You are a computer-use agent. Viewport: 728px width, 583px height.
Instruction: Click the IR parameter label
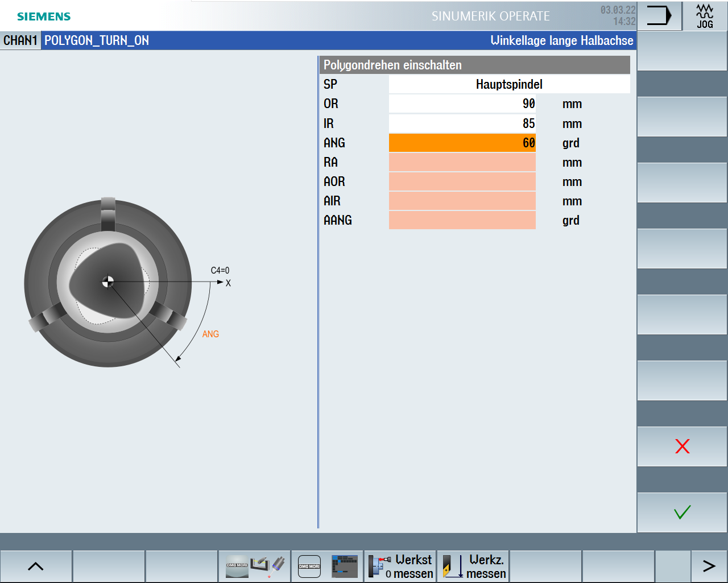pos(329,123)
